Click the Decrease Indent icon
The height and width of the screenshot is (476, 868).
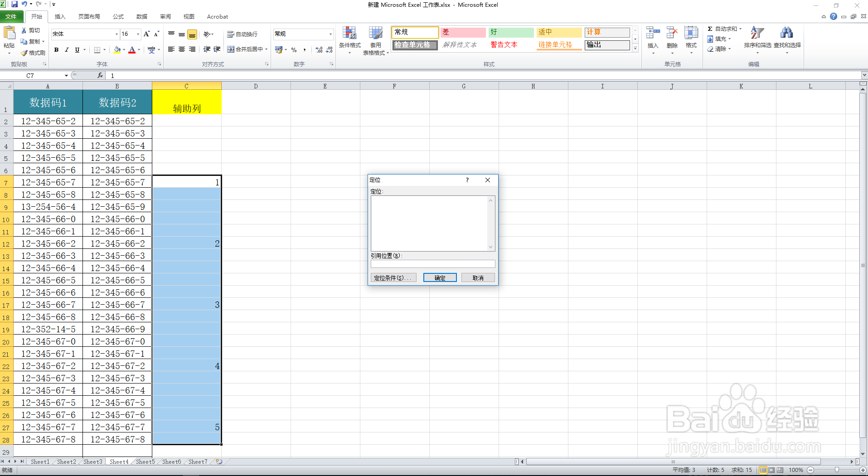pos(207,49)
